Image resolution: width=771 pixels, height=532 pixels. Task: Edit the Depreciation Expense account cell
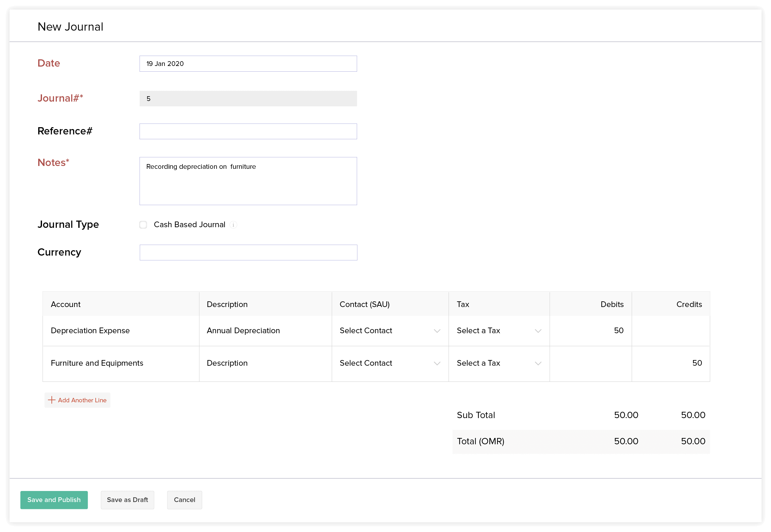tap(121, 331)
